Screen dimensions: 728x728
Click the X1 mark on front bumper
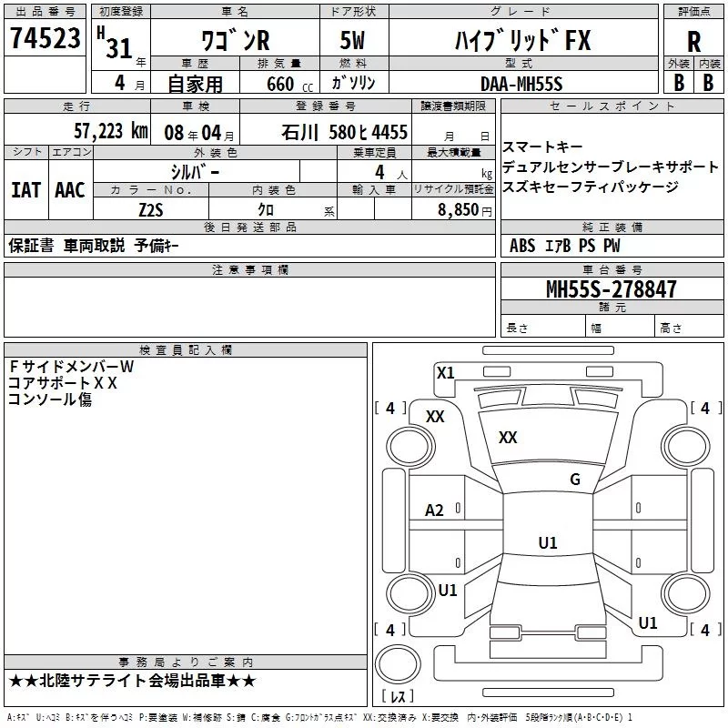(x=446, y=372)
